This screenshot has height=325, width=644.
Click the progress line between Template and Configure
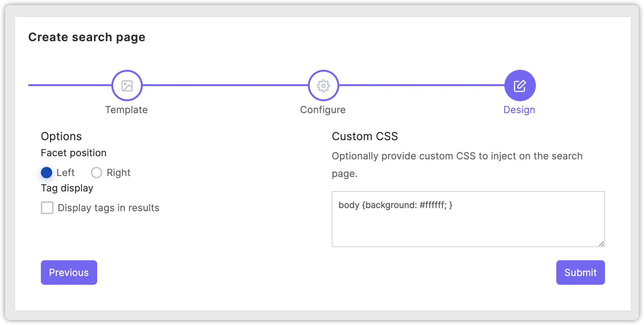(x=225, y=85)
